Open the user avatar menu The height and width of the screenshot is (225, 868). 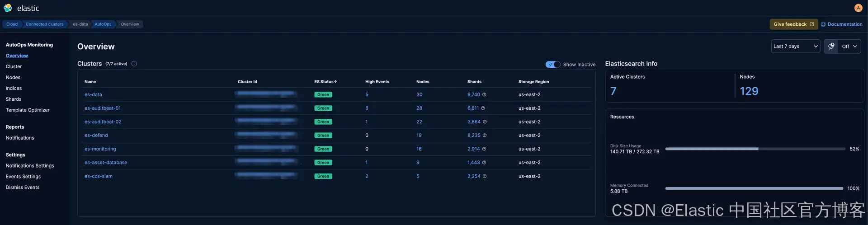858,8
